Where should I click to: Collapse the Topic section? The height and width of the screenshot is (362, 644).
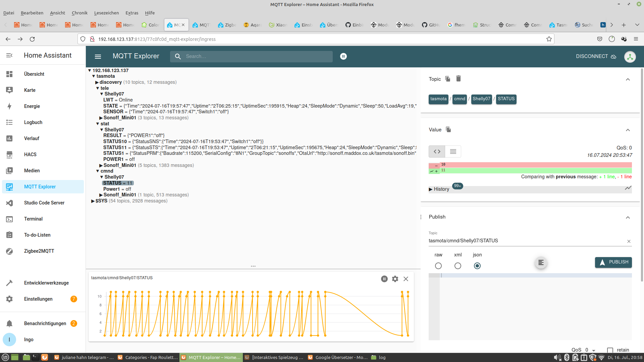[x=628, y=79]
